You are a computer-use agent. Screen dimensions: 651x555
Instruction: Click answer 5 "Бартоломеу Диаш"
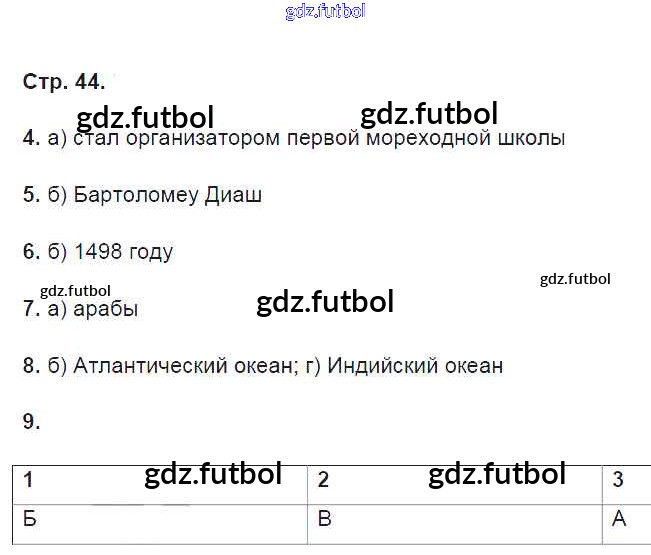(x=154, y=195)
